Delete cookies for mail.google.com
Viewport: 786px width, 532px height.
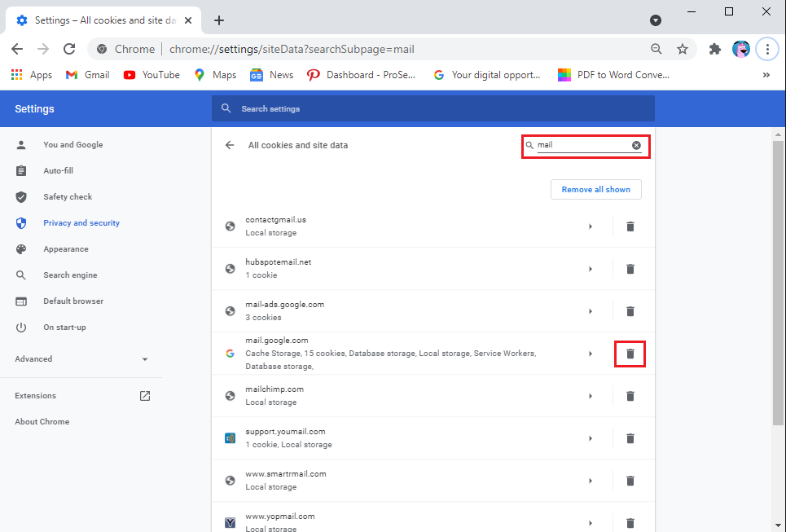(630, 354)
